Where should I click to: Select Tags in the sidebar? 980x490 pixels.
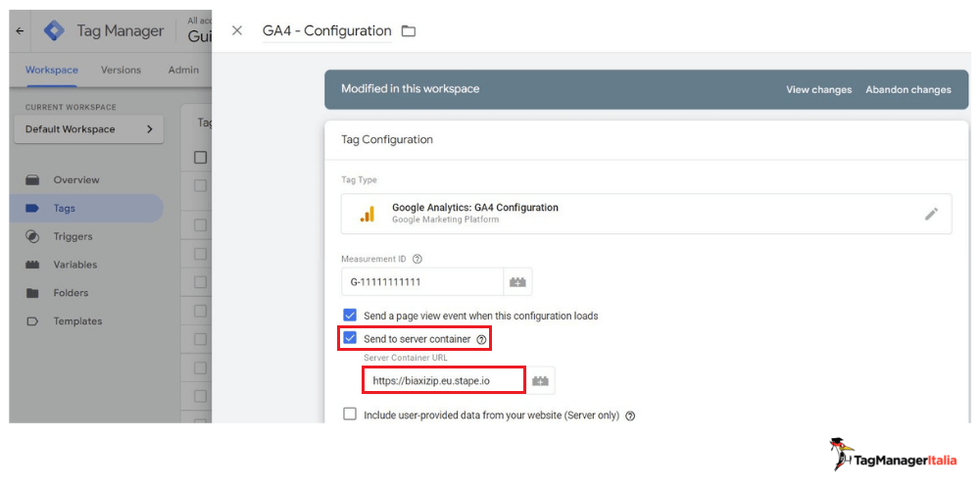pos(86,208)
